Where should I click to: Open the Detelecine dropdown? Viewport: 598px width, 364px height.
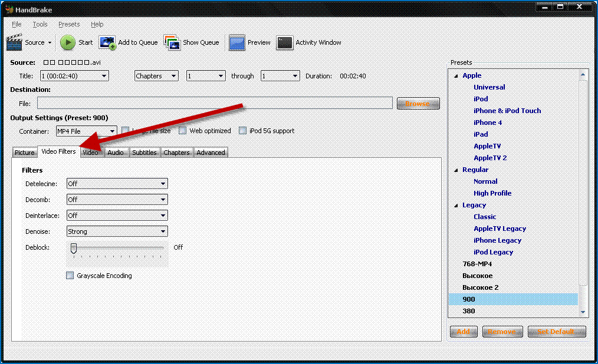[x=117, y=184]
